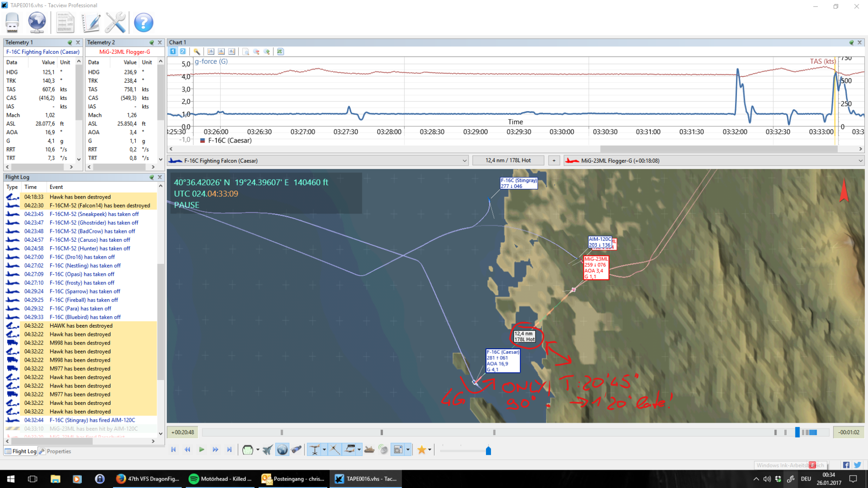Rewind playback with the double-left arrows
Image resolution: width=868 pixels, height=488 pixels.
coord(188,450)
